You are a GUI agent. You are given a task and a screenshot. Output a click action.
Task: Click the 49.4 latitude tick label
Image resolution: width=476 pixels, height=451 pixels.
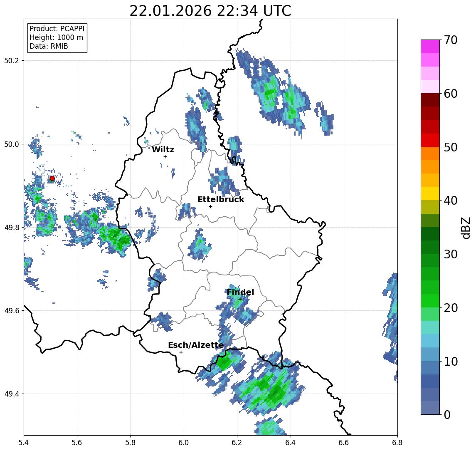12,394
